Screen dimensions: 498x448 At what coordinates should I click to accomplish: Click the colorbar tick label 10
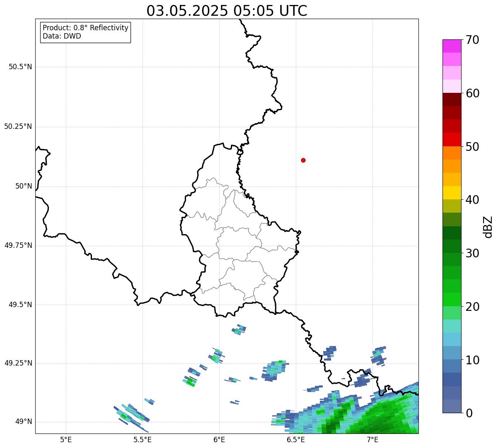pos(472,360)
